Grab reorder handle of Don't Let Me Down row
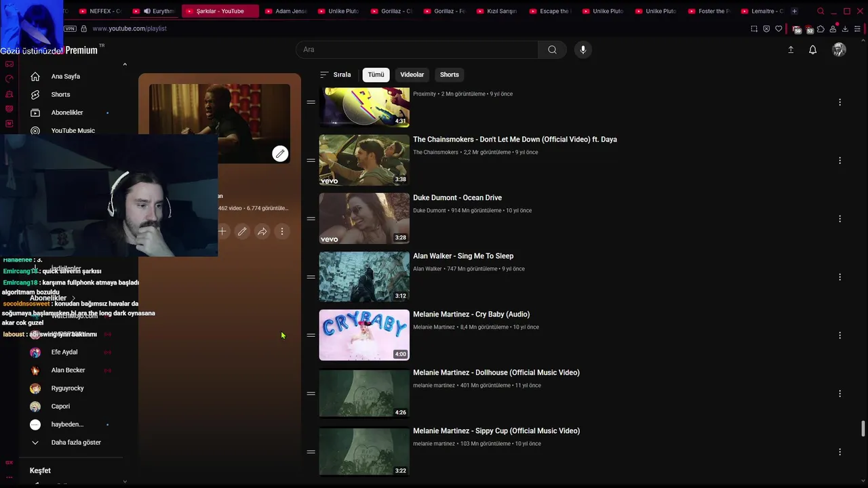868x488 pixels. point(311,161)
